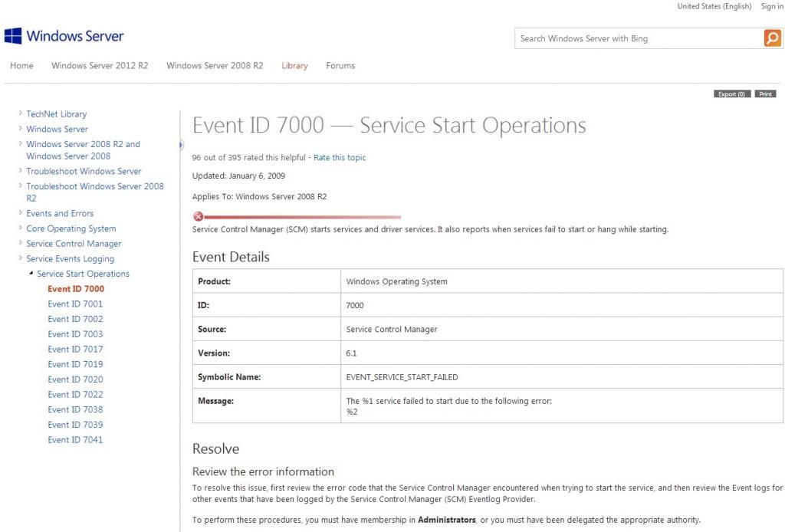
Task: Click the Print button
Action: point(766,94)
